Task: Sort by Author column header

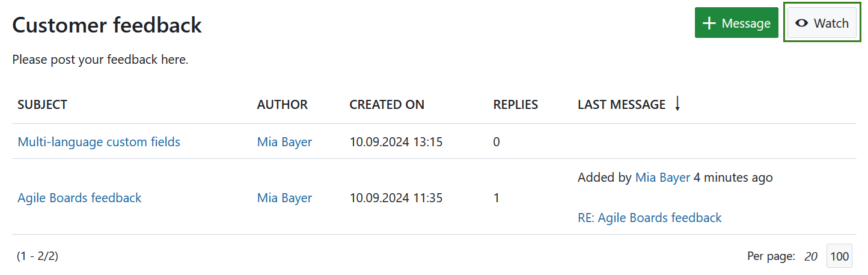Action: pos(282,105)
